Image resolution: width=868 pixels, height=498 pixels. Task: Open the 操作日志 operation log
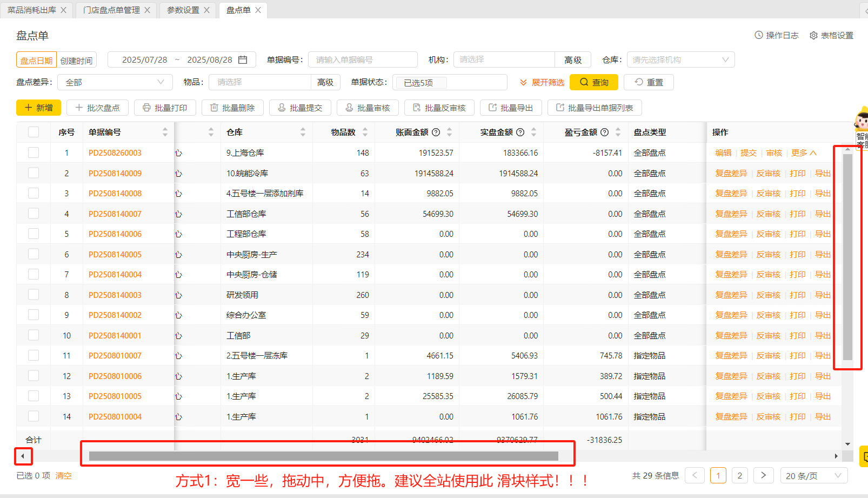[776, 35]
